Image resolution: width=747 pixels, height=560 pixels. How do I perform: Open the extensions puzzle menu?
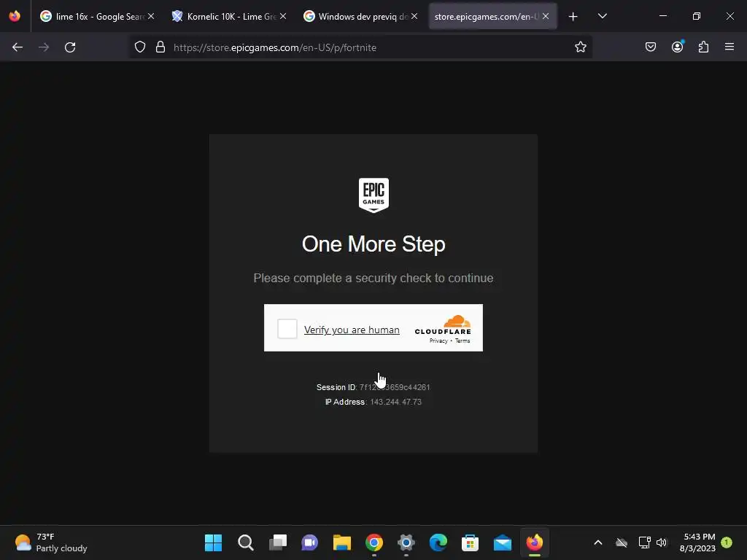(703, 47)
